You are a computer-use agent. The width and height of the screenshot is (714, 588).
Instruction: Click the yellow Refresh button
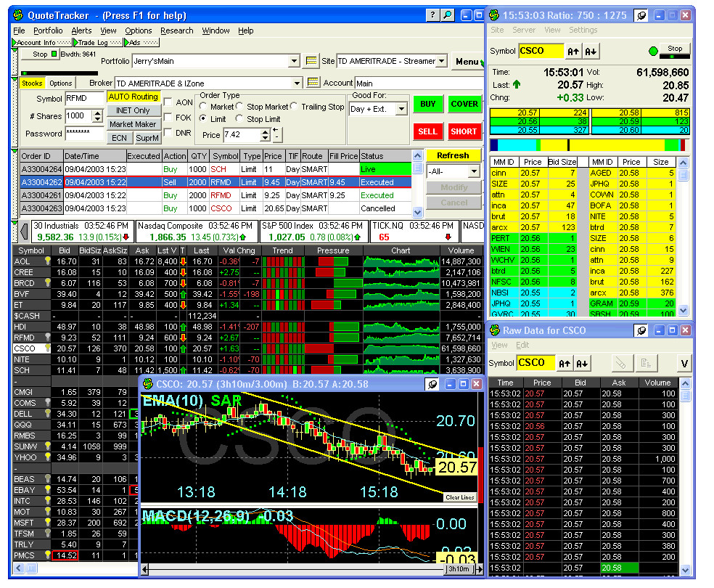[x=453, y=155]
